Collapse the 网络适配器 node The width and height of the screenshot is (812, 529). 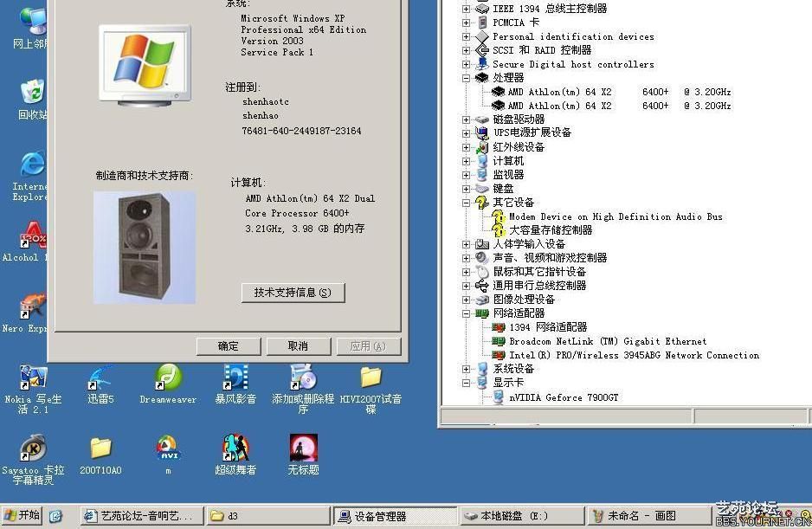(466, 313)
